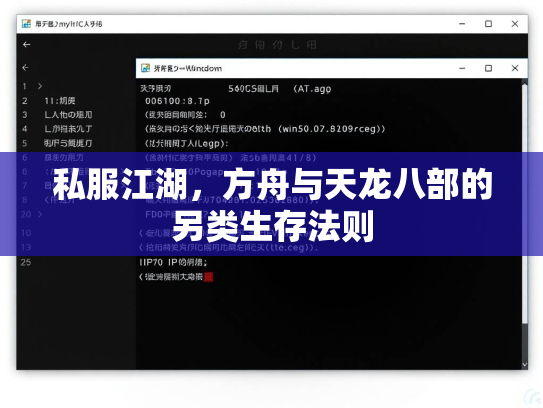
Task: Go back using the arrow beside the faded heading
Action: click(x=27, y=45)
